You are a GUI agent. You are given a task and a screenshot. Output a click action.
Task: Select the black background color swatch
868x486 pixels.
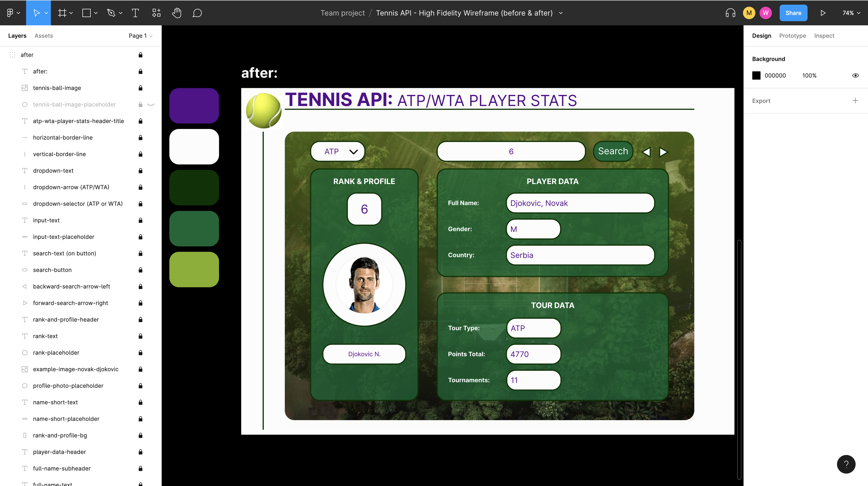[756, 75]
